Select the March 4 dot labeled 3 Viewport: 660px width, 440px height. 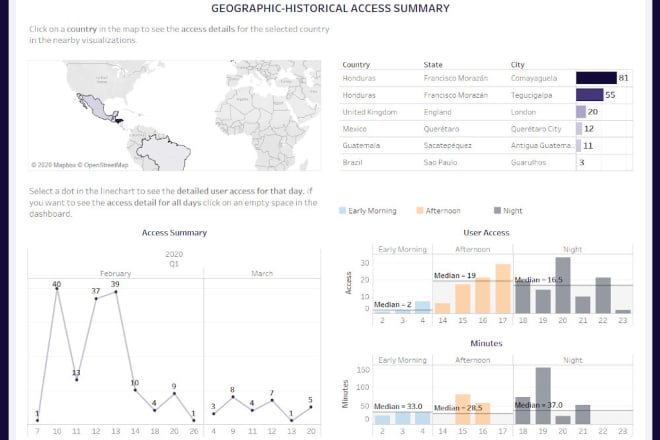coord(213,413)
